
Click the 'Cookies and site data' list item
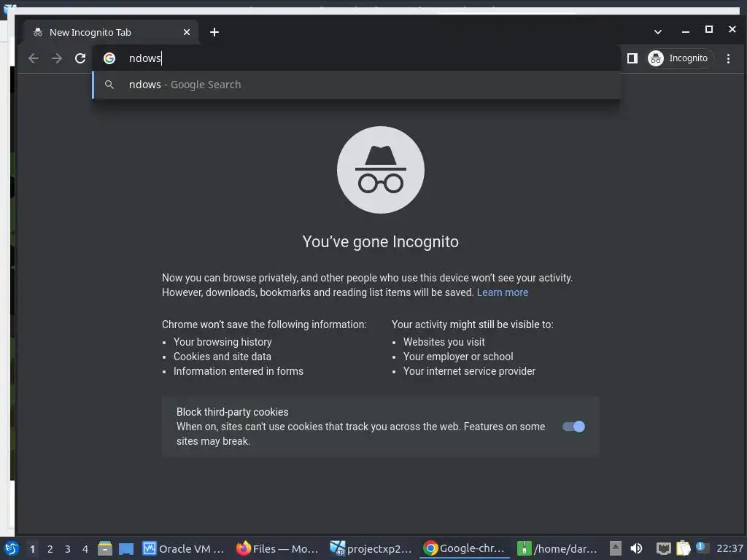pos(222,357)
